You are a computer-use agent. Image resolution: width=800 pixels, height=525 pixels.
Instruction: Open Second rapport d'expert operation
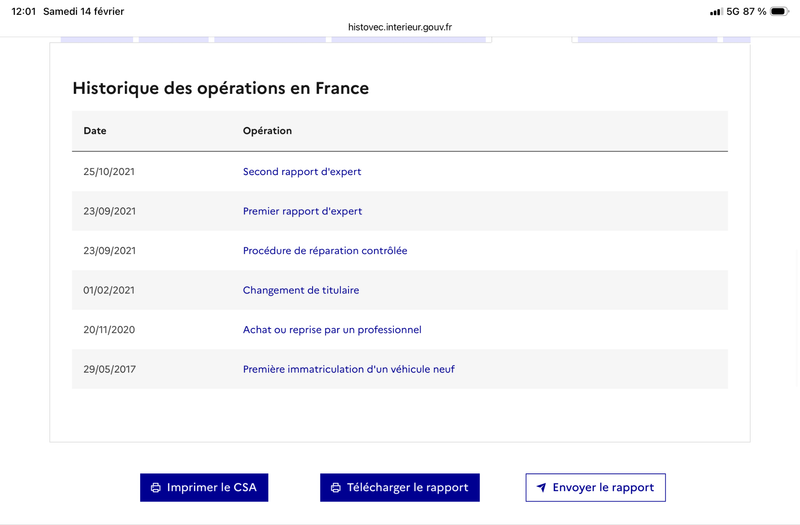[302, 172]
